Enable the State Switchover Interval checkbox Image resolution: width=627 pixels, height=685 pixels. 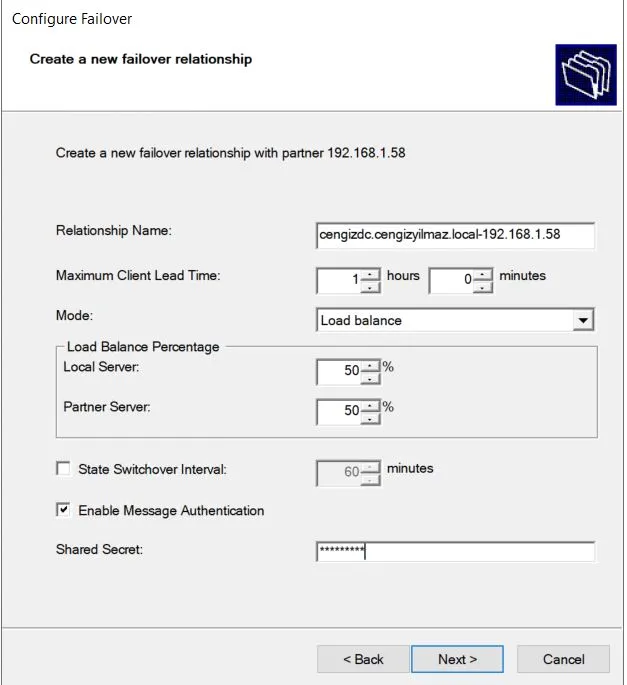[63, 469]
